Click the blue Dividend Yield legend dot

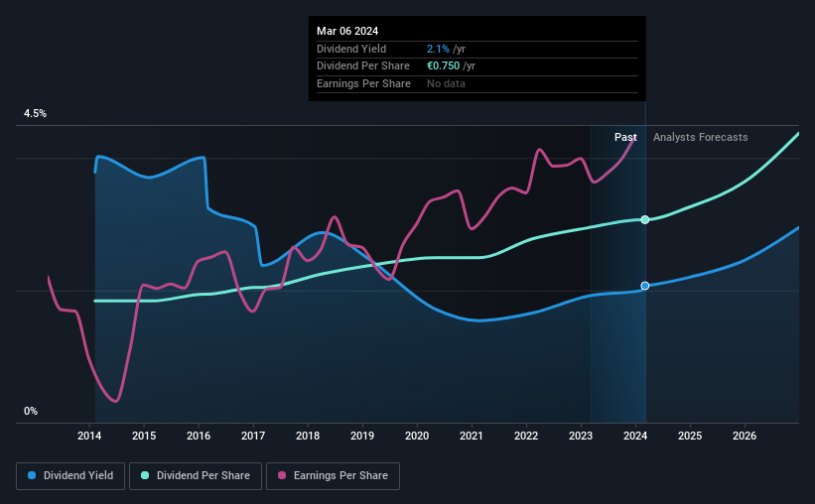click(32, 475)
